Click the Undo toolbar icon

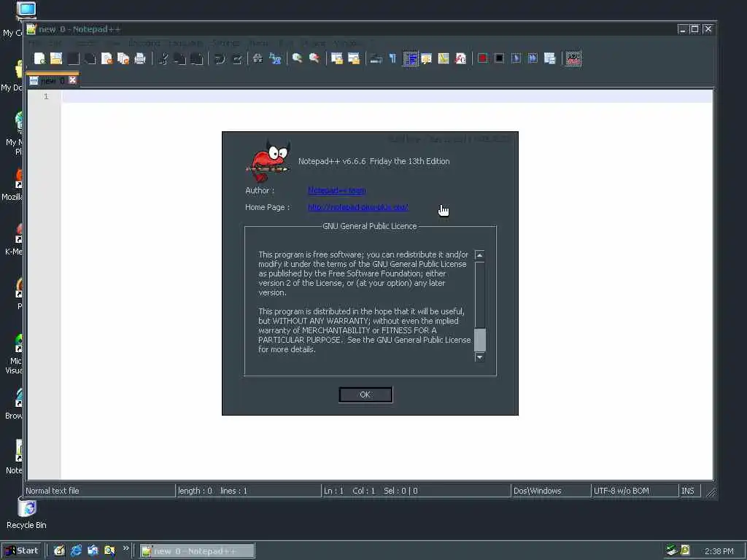click(219, 58)
